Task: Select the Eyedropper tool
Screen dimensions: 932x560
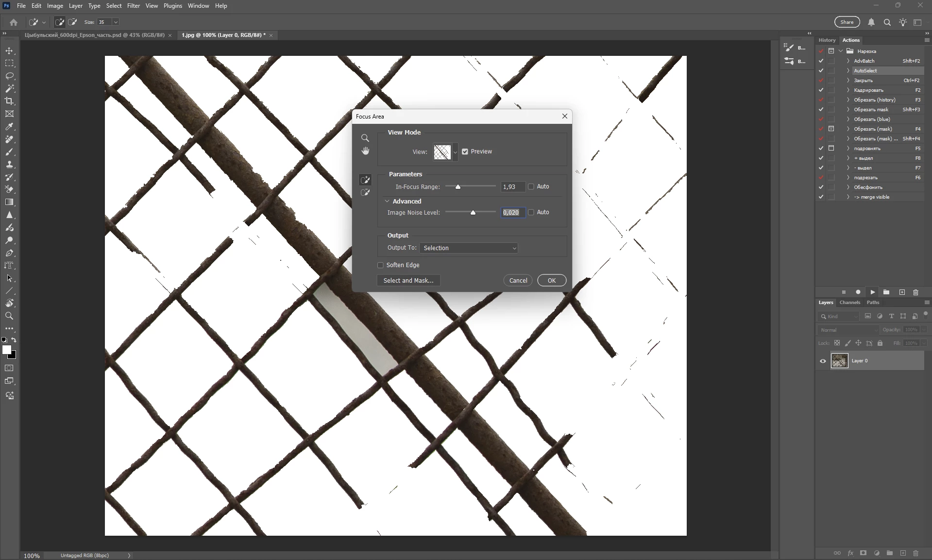Action: (9, 126)
